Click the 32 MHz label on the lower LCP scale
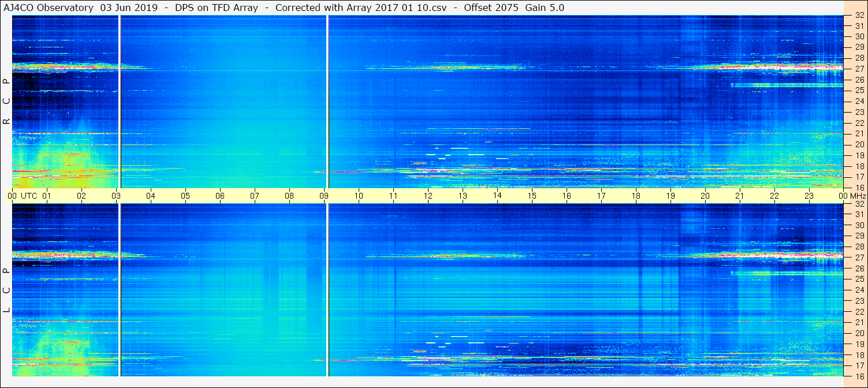The height and width of the screenshot is (388, 868). point(859,204)
